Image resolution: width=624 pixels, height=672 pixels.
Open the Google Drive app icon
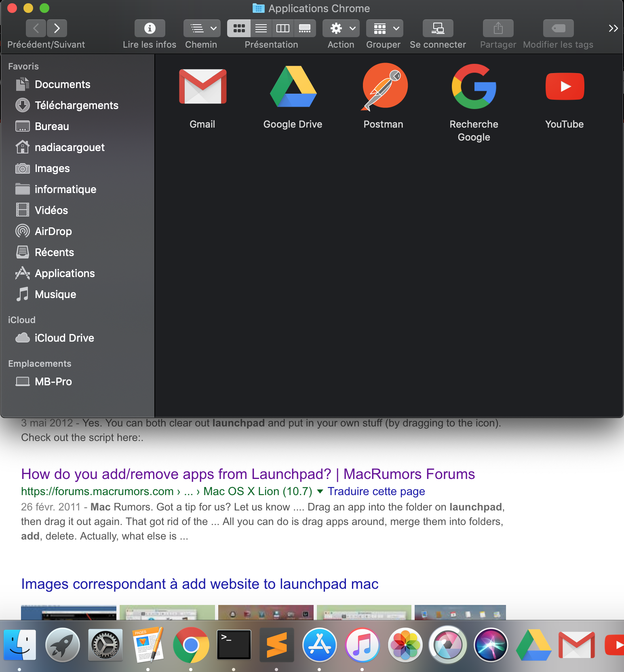[293, 86]
